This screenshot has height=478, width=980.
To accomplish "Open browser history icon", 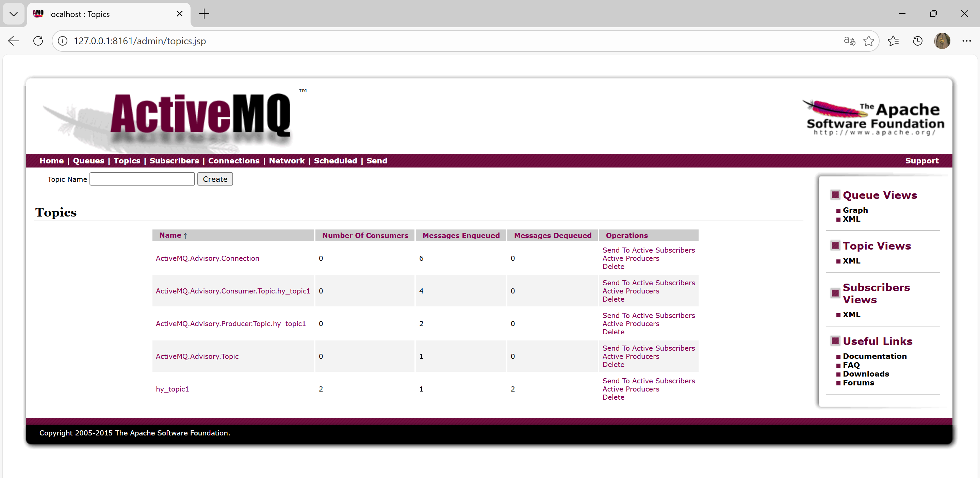I will coord(917,41).
